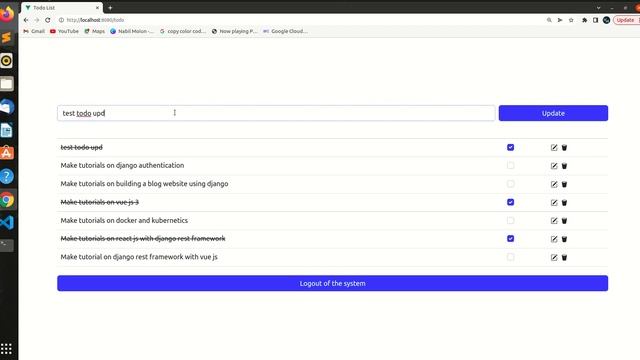Close the Todo List tab

pos(97,8)
